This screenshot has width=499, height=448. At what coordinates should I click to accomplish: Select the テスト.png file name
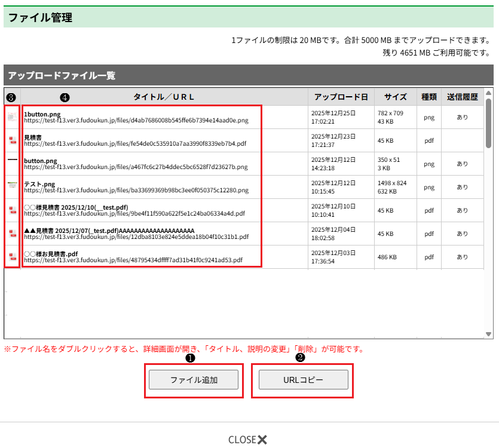tap(39, 183)
